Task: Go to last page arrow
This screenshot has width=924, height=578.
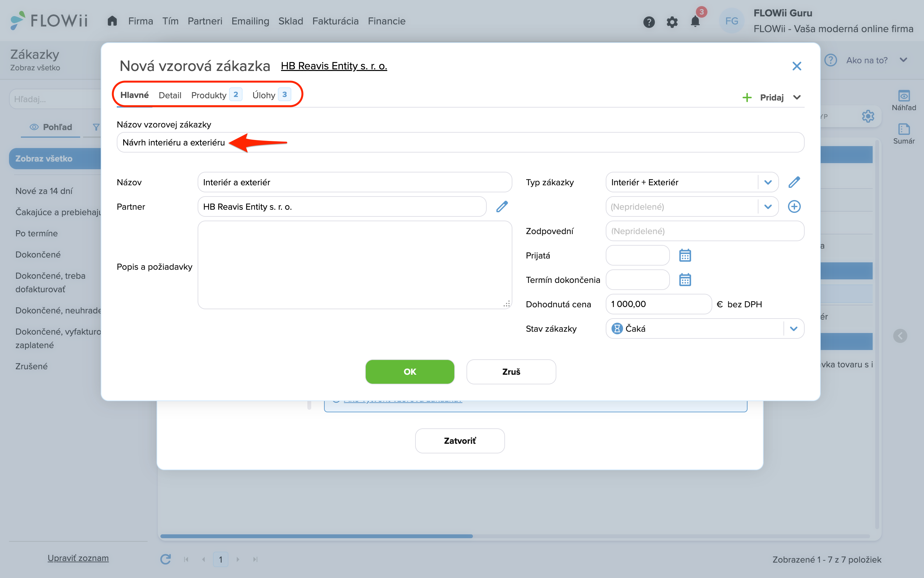Action: point(255,559)
